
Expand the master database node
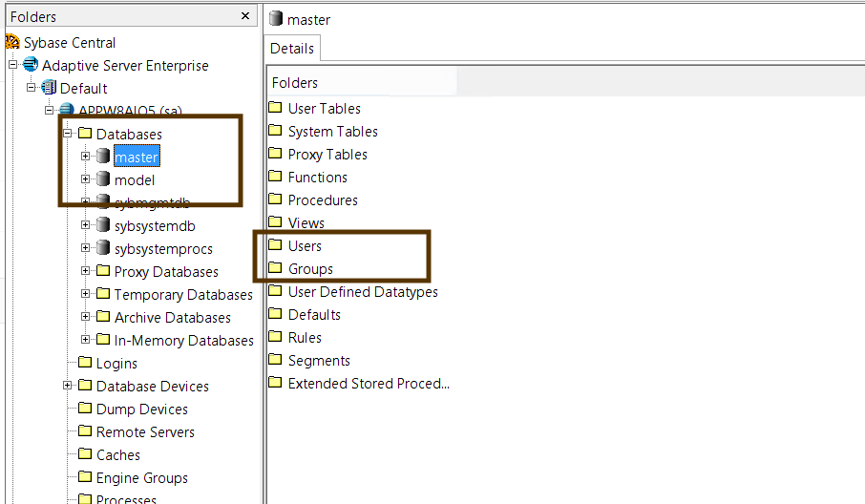(x=86, y=156)
